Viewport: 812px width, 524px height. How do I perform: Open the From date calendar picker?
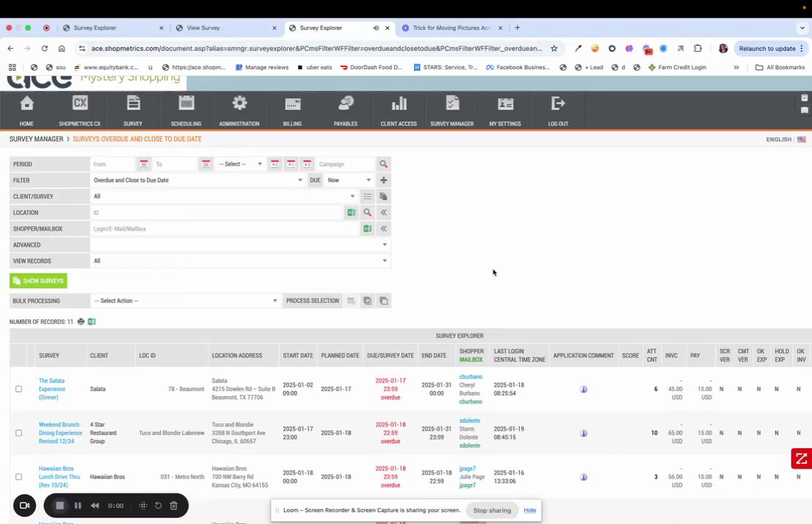pos(144,164)
